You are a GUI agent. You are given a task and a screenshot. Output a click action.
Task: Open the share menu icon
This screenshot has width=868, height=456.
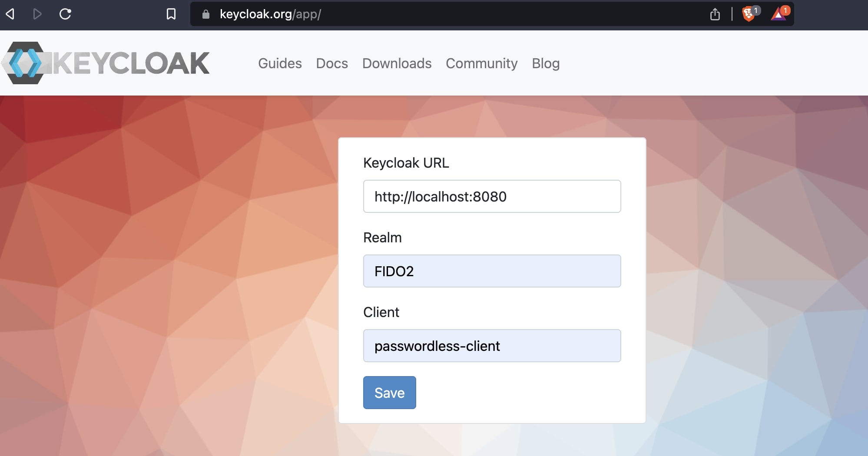pyautogui.click(x=715, y=14)
